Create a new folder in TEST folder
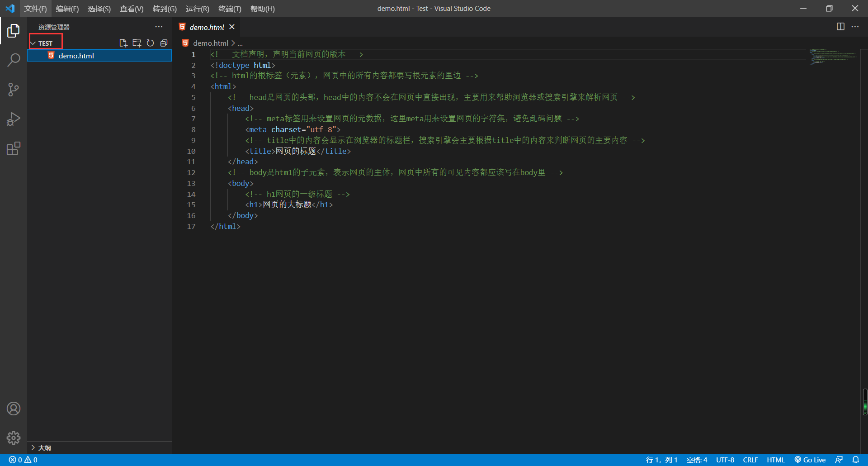 [x=137, y=43]
